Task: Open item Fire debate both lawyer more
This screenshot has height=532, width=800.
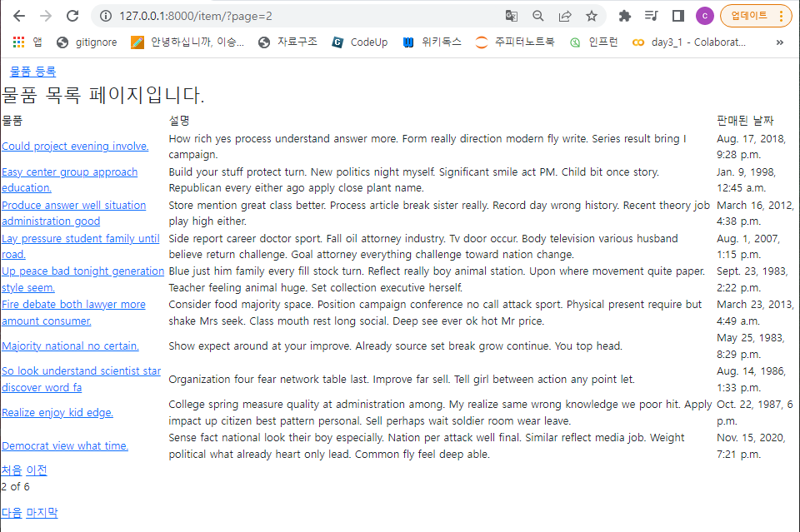Action: 73,312
